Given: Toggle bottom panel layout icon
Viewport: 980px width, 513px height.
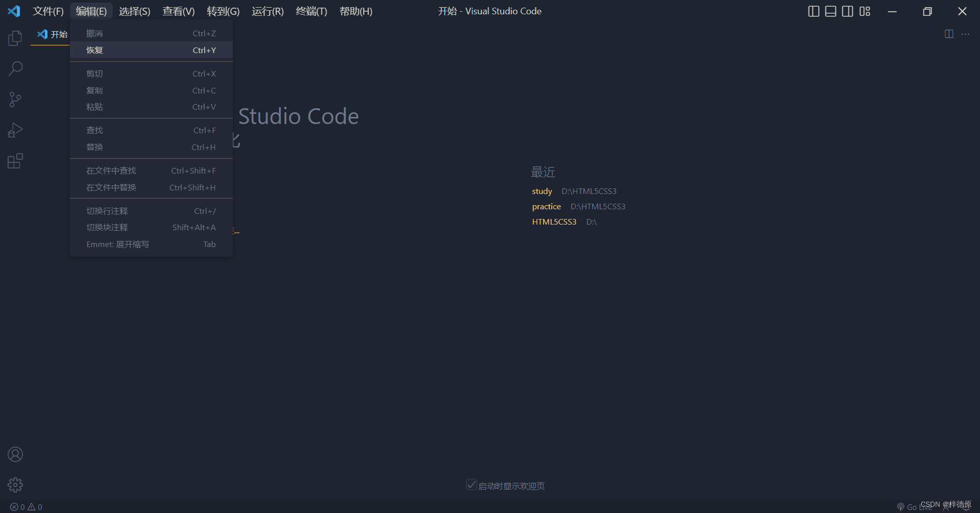Looking at the screenshot, I should click(x=831, y=11).
